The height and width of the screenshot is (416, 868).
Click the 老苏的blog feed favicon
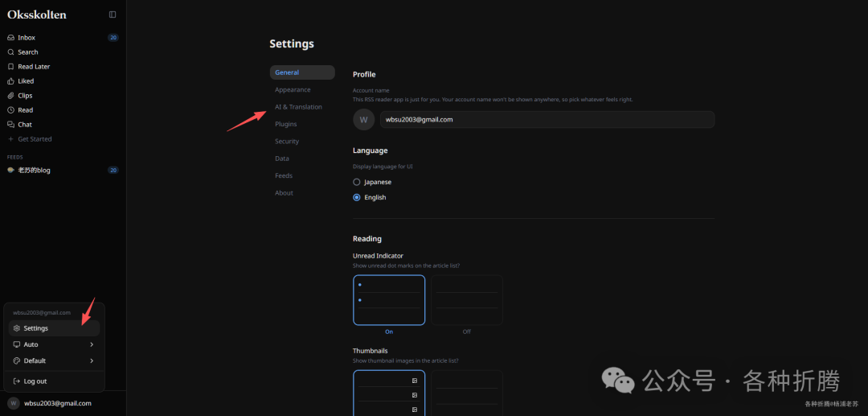coord(10,170)
